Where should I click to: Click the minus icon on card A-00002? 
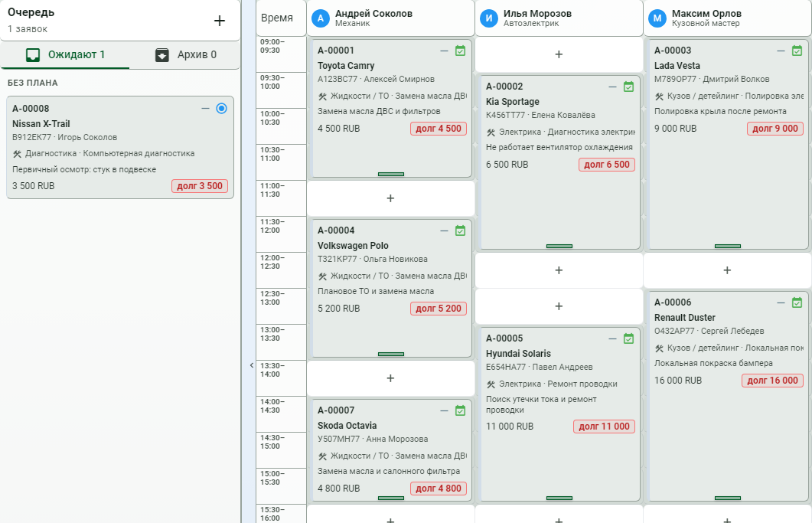[612, 87]
